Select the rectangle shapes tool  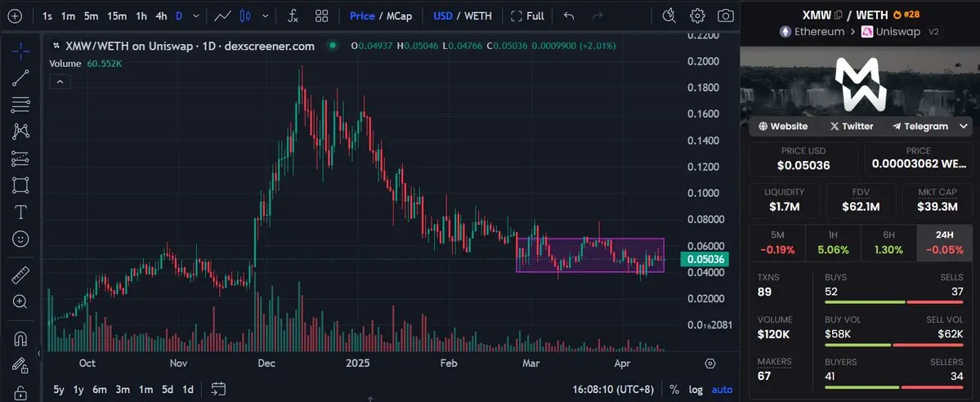pos(20,185)
